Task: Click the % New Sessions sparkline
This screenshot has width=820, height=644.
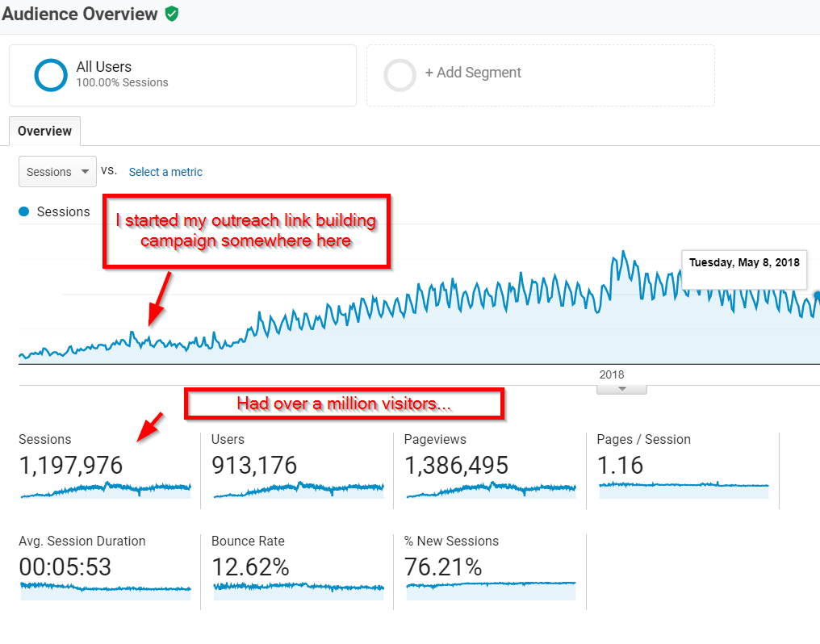Action: coord(491,584)
